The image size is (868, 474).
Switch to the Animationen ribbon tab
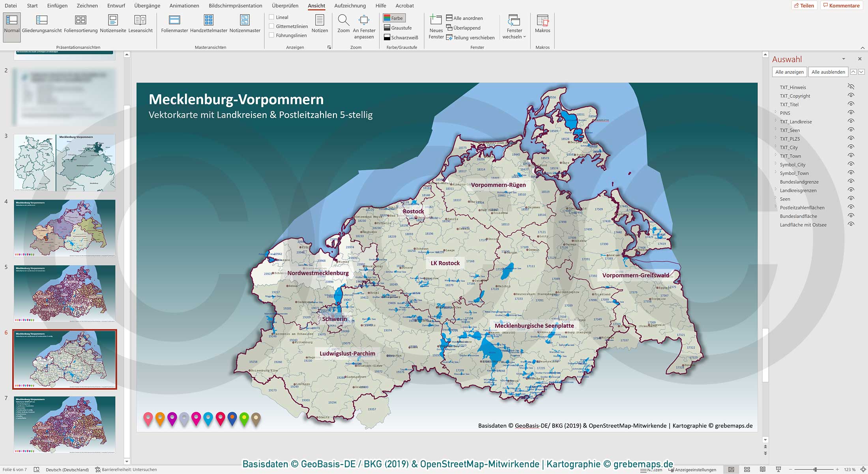pos(184,6)
